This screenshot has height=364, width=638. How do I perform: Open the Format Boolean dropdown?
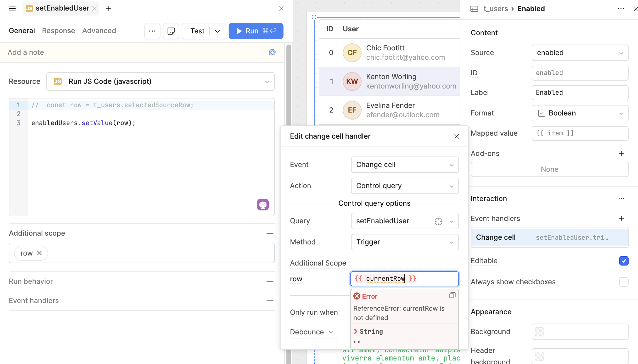click(580, 113)
